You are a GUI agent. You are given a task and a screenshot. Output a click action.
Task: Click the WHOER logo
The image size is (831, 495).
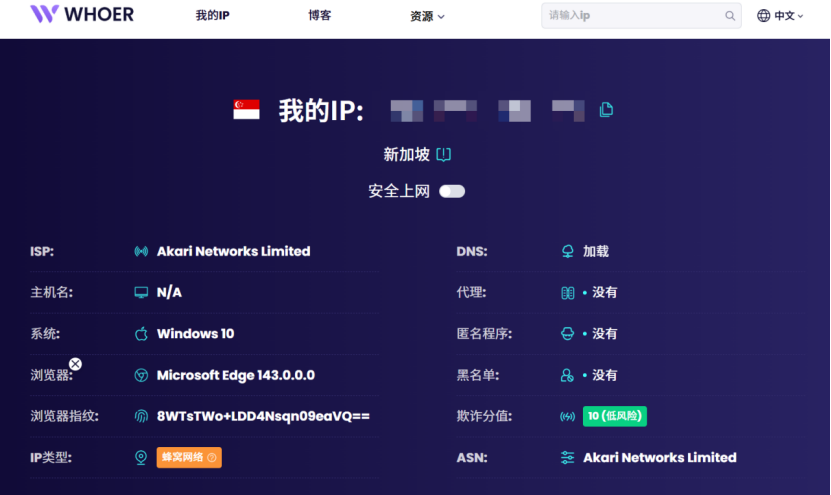tap(82, 15)
